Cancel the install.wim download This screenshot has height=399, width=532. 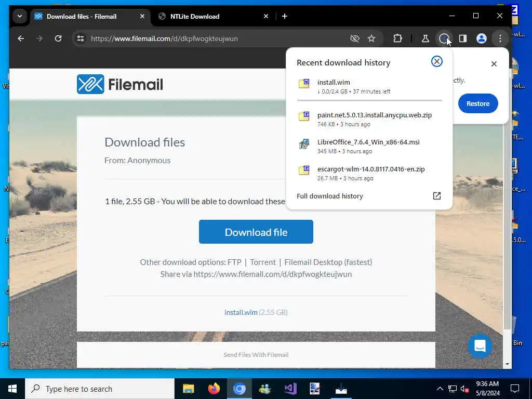pyautogui.click(x=436, y=61)
